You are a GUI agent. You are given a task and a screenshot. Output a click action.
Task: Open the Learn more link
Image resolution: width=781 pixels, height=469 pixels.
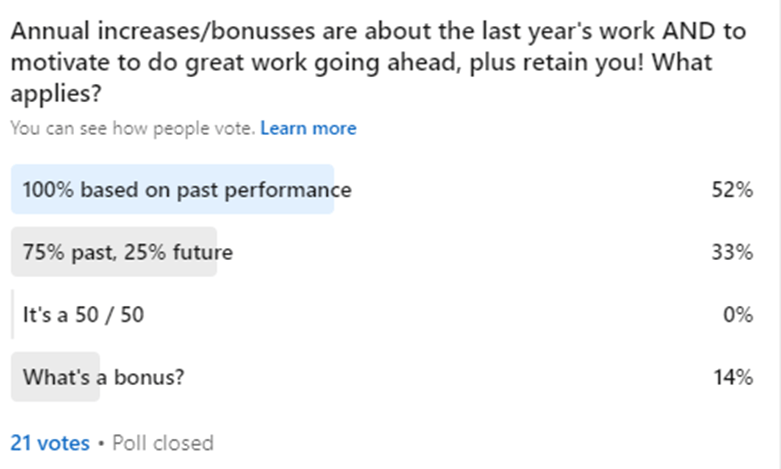308,128
